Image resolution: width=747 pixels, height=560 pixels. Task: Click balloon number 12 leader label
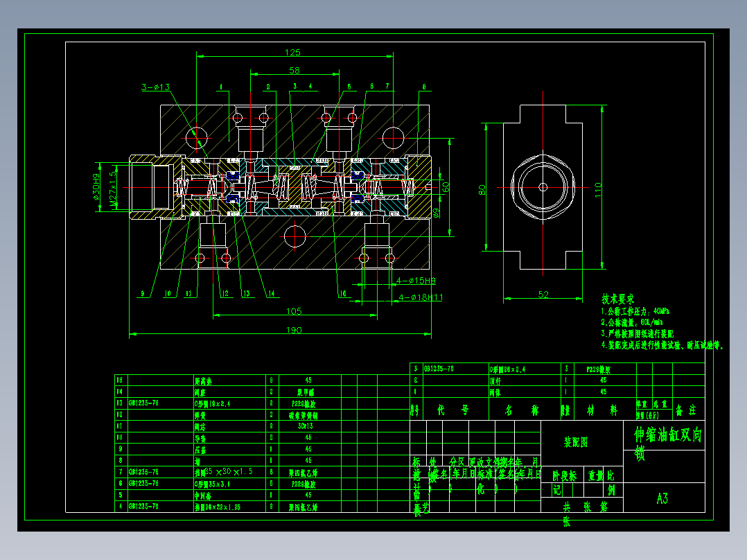(x=225, y=294)
